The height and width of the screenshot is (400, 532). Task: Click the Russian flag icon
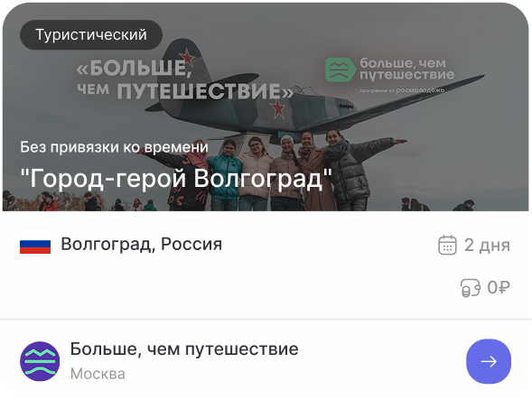(x=35, y=247)
